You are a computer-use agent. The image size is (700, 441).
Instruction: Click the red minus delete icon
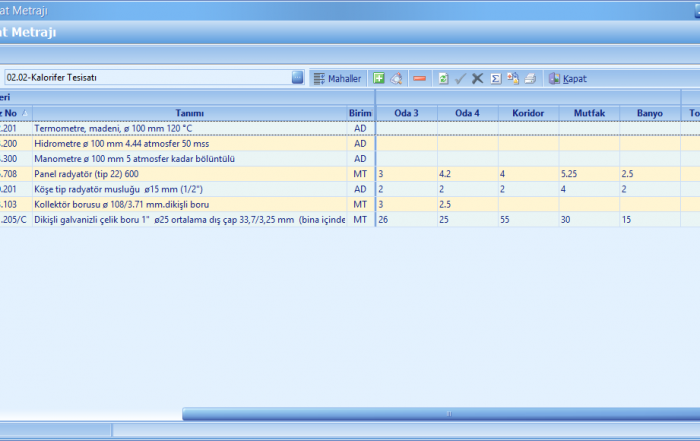(419, 78)
